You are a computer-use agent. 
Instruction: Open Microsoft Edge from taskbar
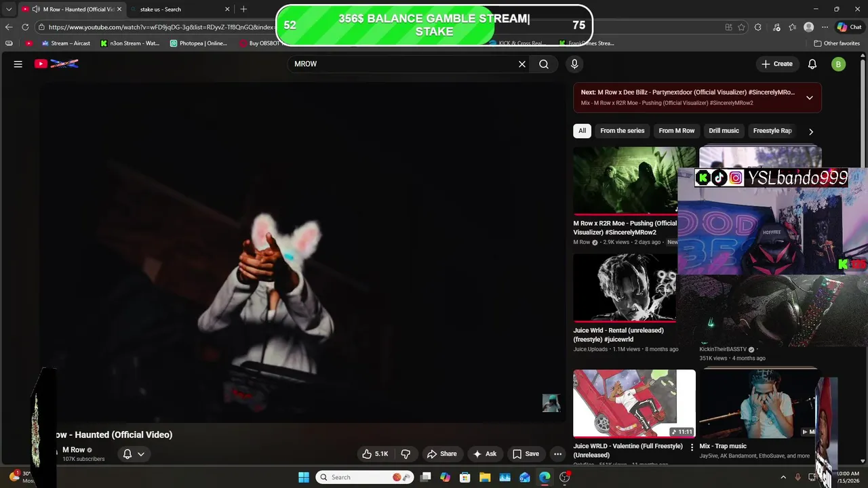[545, 477]
